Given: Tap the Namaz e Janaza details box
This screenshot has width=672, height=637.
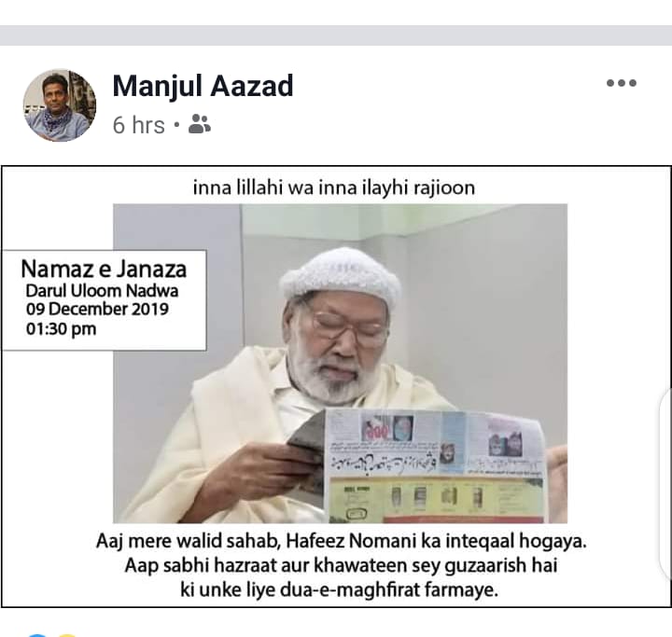Looking at the screenshot, I should pyautogui.click(x=105, y=300).
